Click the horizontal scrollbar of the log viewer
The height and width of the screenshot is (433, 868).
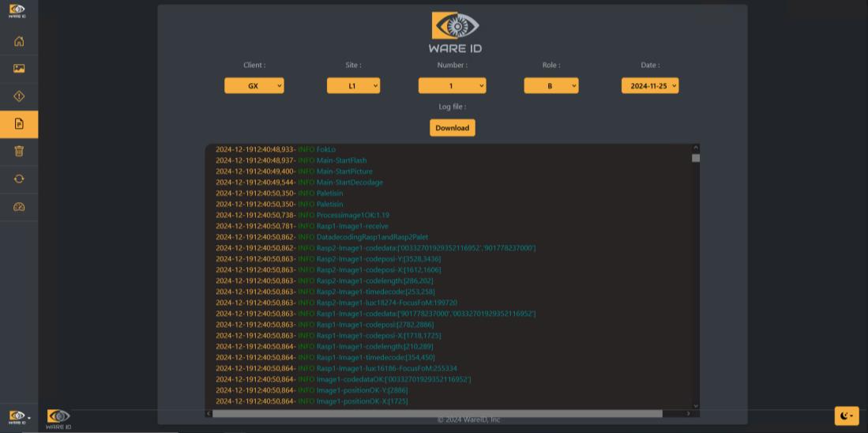click(437, 413)
